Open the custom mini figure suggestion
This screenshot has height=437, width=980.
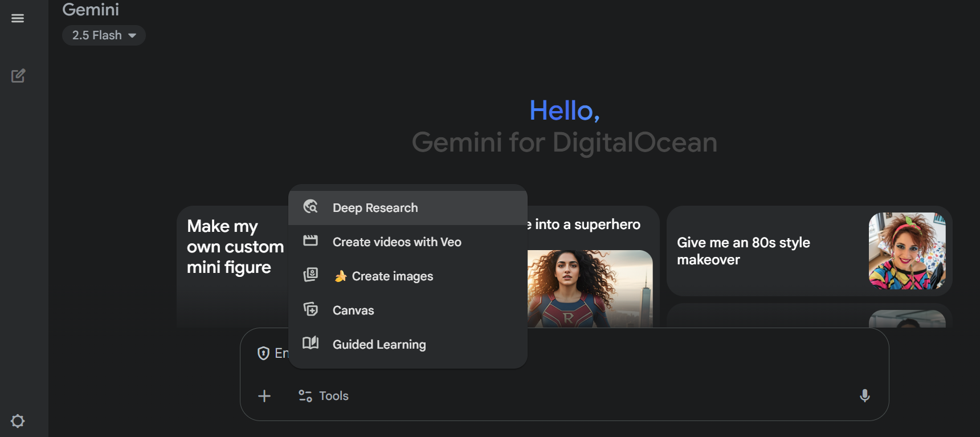235,247
